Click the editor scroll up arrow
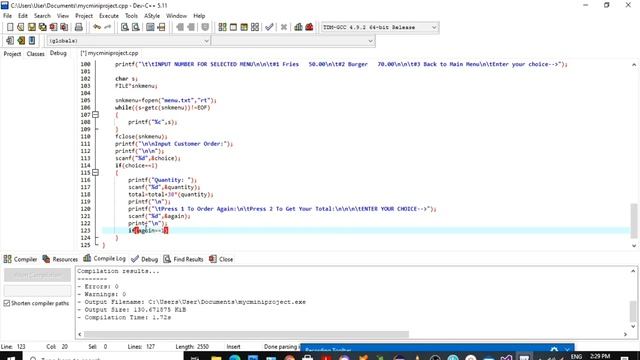The width and height of the screenshot is (640, 360). point(633,64)
